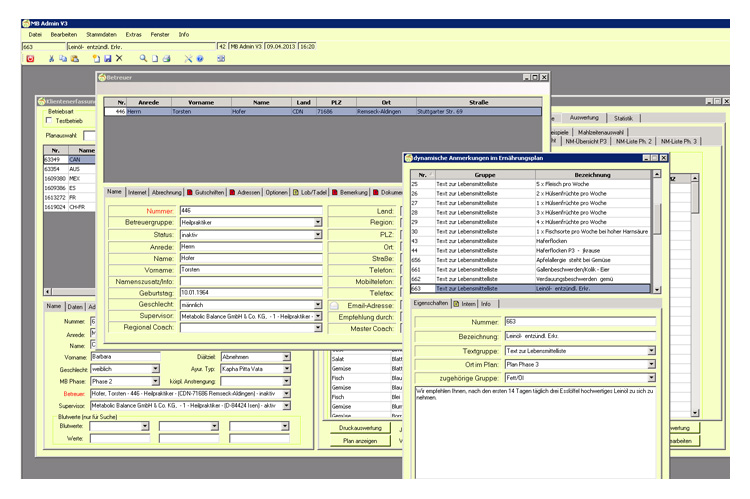
Task: Select the row 'Haferflocken P3 - jkrause'
Action: [530, 251]
